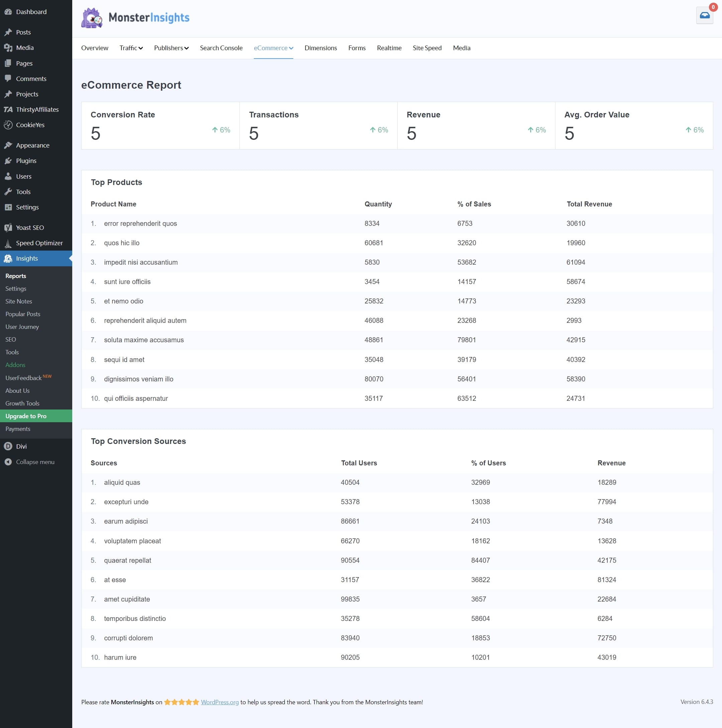
Task: Expand the eCommerce dropdown menu
Action: (x=273, y=48)
